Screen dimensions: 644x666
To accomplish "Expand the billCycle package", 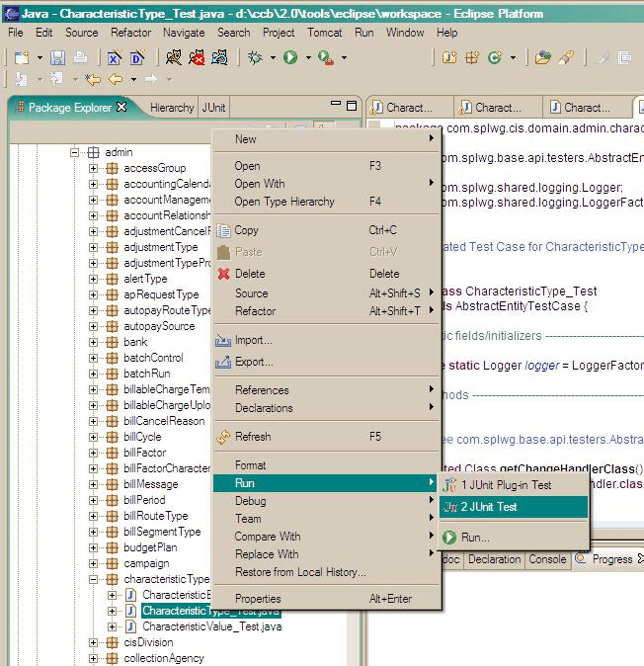I will coord(94,437).
